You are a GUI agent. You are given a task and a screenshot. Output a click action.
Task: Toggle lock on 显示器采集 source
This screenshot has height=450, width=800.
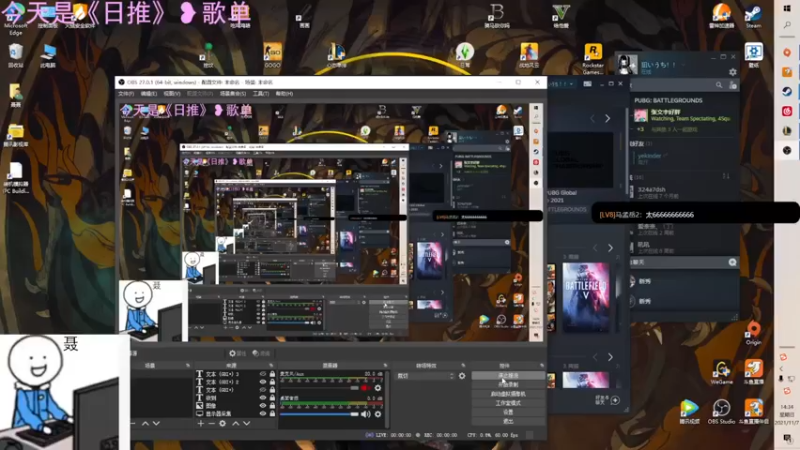pos(272,413)
